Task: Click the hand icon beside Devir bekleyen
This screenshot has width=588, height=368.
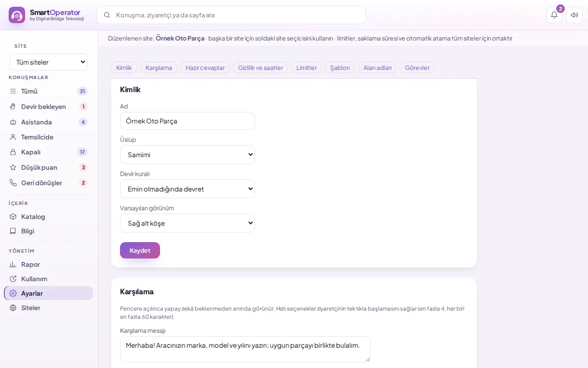Action: click(13, 107)
